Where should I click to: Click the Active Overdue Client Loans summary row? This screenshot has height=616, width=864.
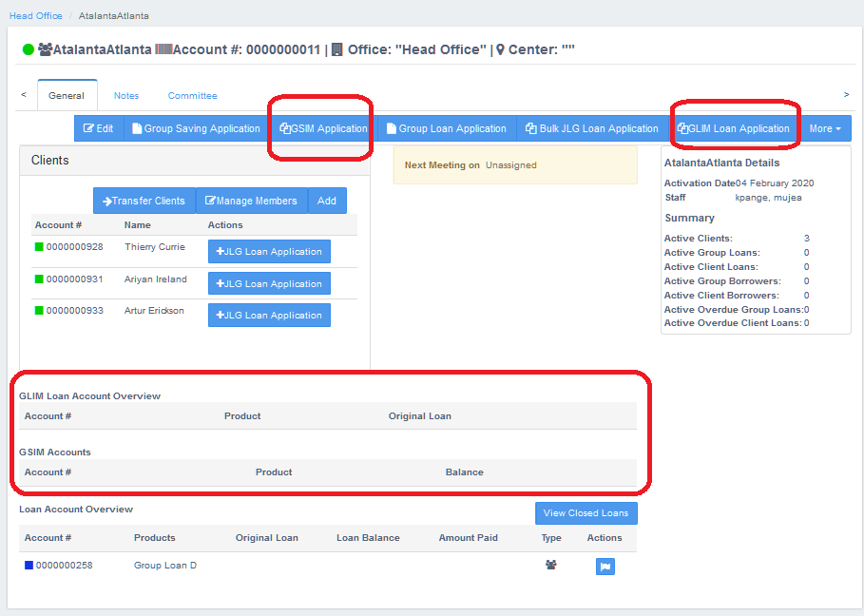(737, 323)
